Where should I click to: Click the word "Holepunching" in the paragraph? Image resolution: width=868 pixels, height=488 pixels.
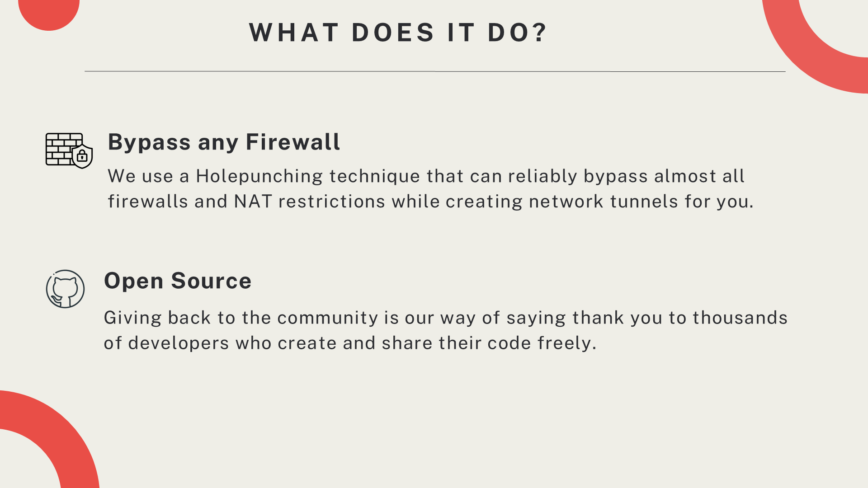[259, 177]
